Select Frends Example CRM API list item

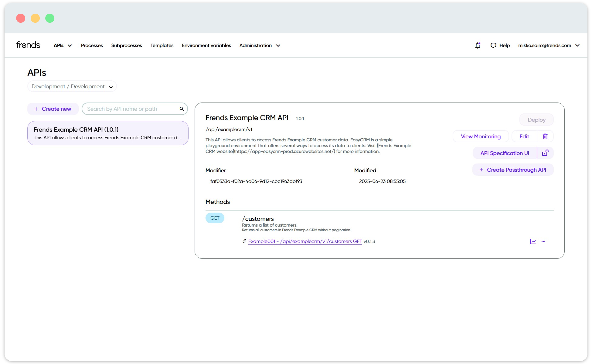pyautogui.click(x=108, y=133)
